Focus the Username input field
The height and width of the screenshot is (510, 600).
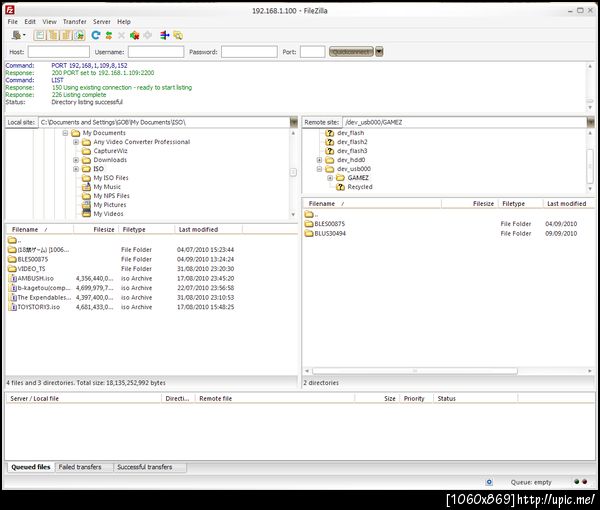click(156, 52)
